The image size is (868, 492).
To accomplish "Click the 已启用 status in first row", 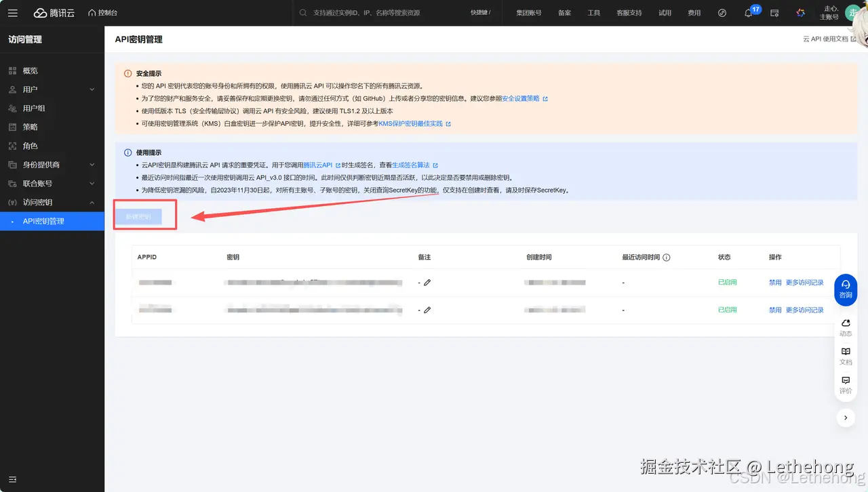I will [728, 283].
